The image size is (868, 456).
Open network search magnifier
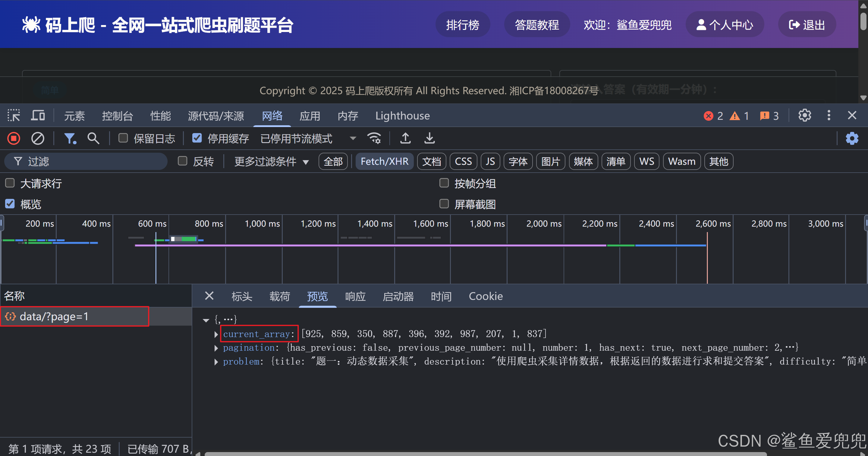(93, 139)
